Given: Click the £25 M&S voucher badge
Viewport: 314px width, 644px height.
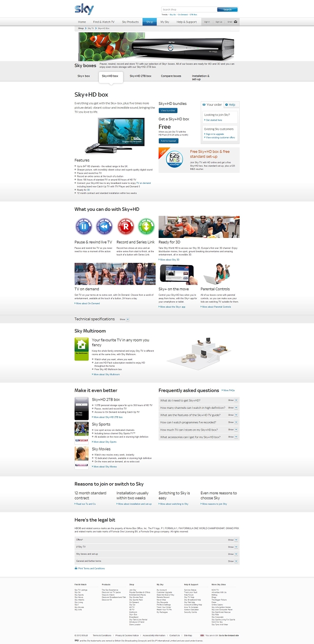Looking at the screenshot, I should coord(174,160).
